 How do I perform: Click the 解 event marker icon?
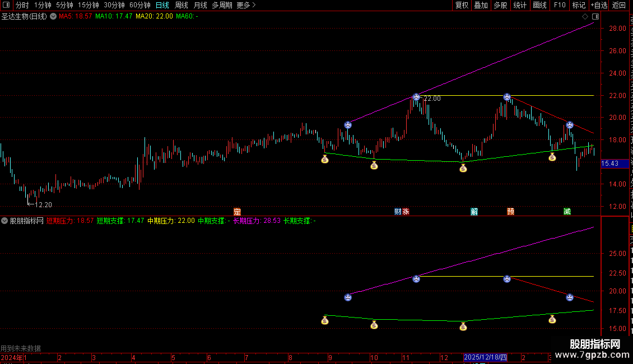474,212
